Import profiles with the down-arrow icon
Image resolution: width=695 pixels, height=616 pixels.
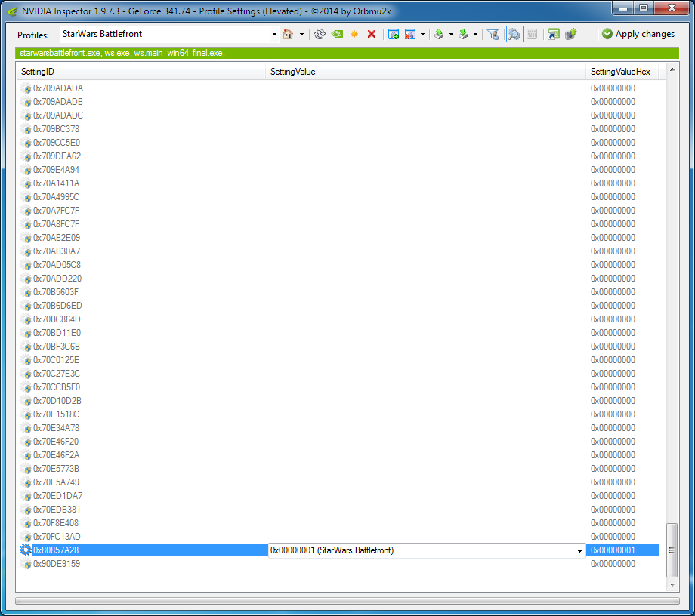coord(463,34)
